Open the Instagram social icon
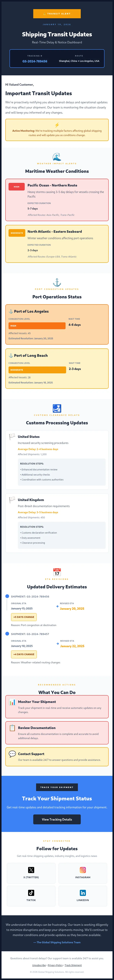The image size is (114, 980). tap(83, 870)
